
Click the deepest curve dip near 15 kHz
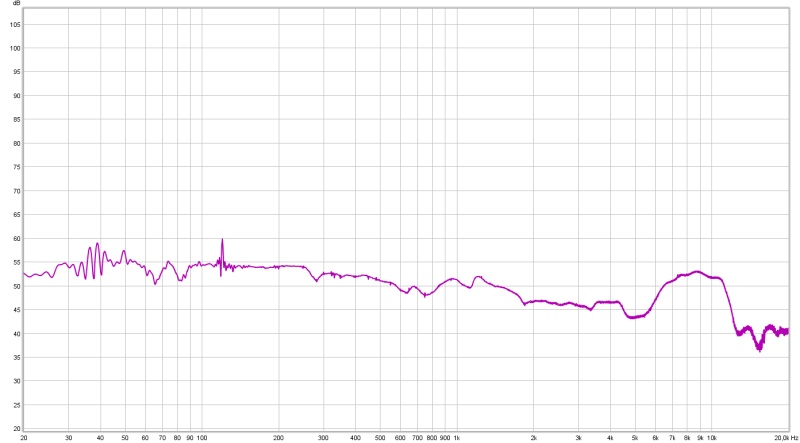[759, 348]
